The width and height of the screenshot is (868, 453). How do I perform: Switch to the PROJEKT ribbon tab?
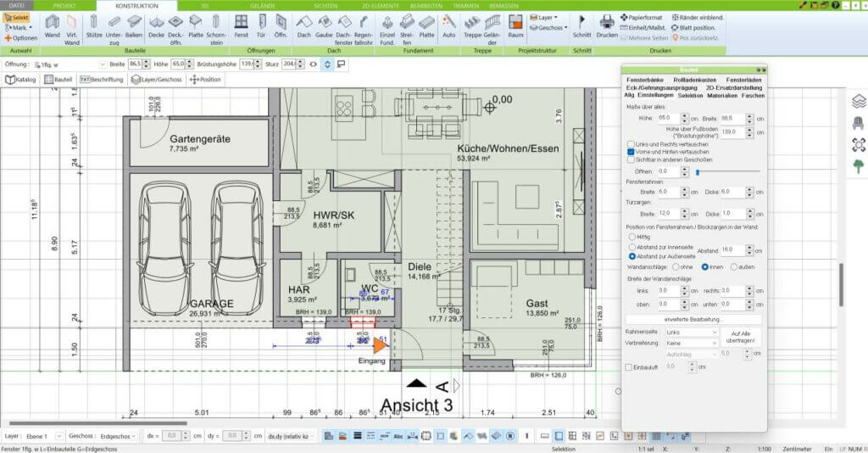[x=64, y=5]
